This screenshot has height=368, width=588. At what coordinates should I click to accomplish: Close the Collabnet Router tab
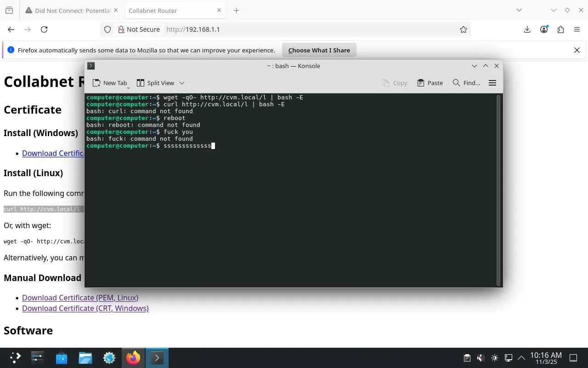coord(219,11)
